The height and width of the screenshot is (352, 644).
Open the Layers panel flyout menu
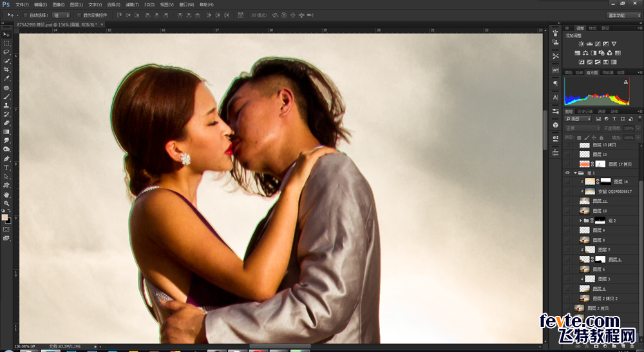coord(639,112)
